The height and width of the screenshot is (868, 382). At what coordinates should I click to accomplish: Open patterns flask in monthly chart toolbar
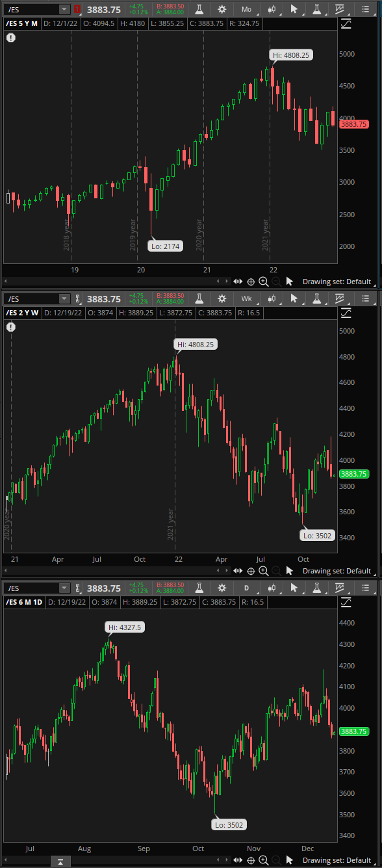[x=316, y=9]
